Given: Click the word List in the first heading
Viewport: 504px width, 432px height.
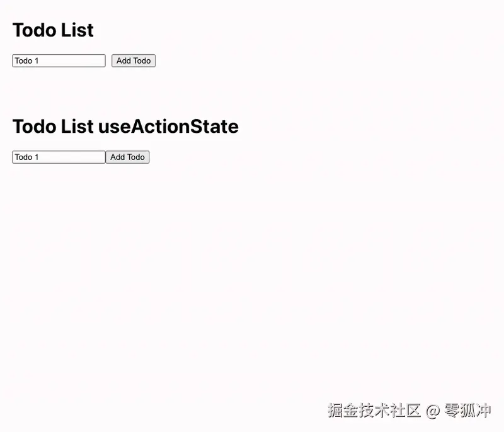Looking at the screenshot, I should (x=76, y=30).
